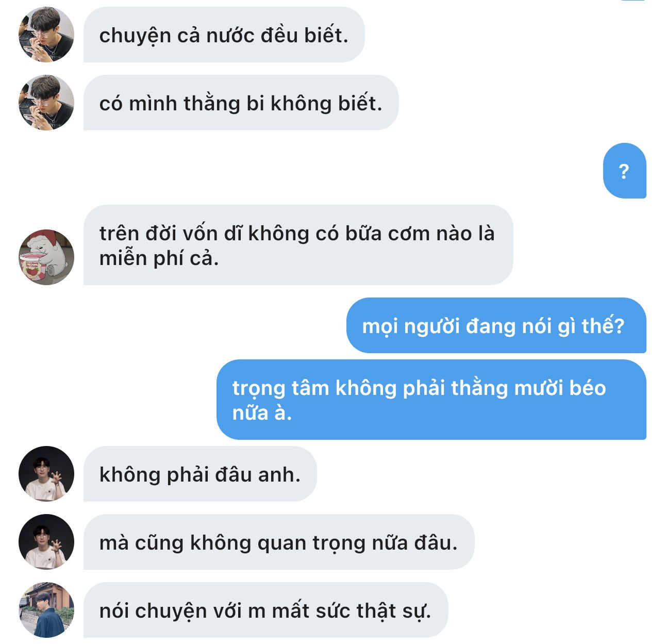
Task: Tap avatar beside "chuyện cả nước đều biết."
Action: click(46, 35)
